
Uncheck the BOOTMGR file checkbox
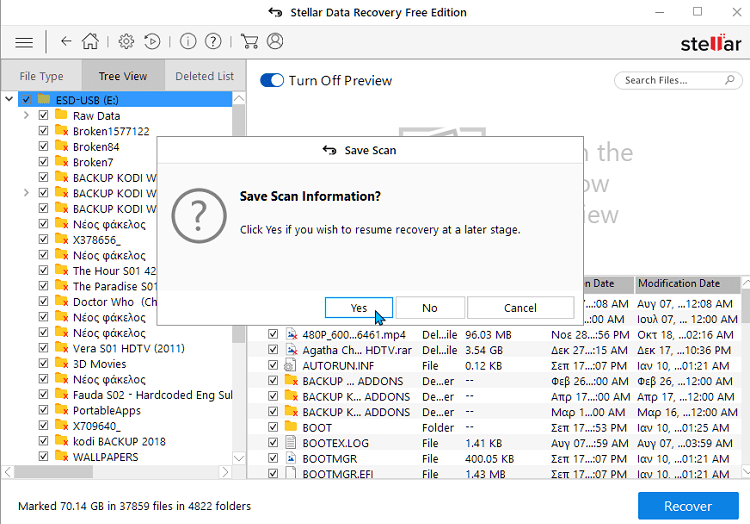pos(273,458)
